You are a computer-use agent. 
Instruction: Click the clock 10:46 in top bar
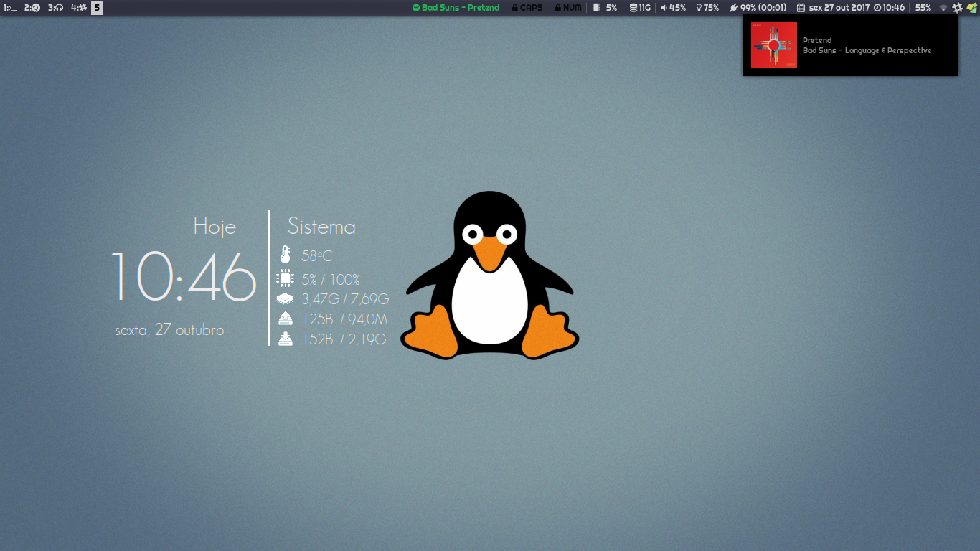click(889, 8)
